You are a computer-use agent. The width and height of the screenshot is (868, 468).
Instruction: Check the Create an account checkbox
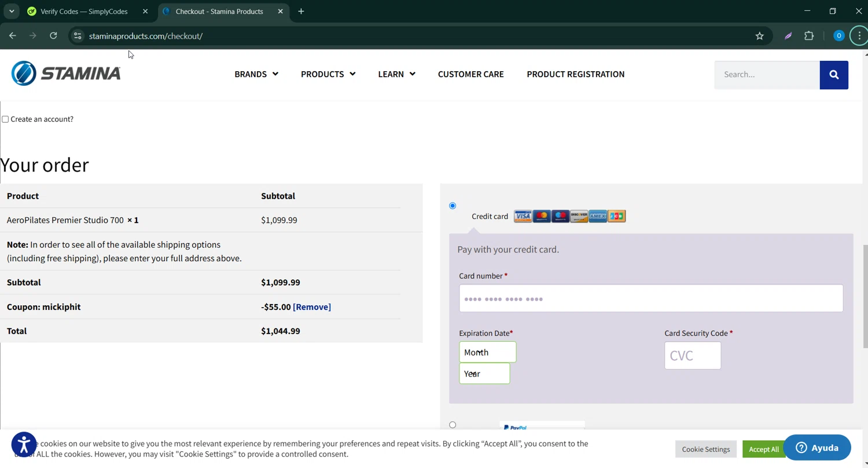[x=5, y=119]
